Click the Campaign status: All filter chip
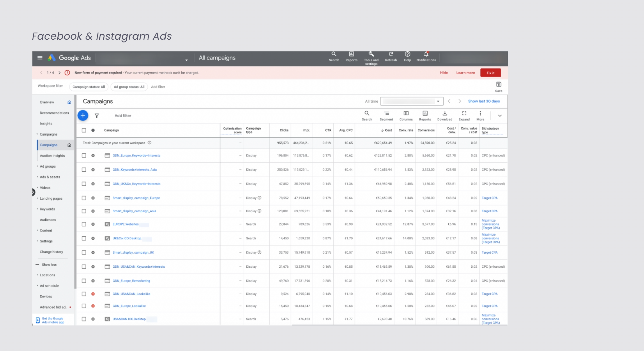 pos(89,87)
